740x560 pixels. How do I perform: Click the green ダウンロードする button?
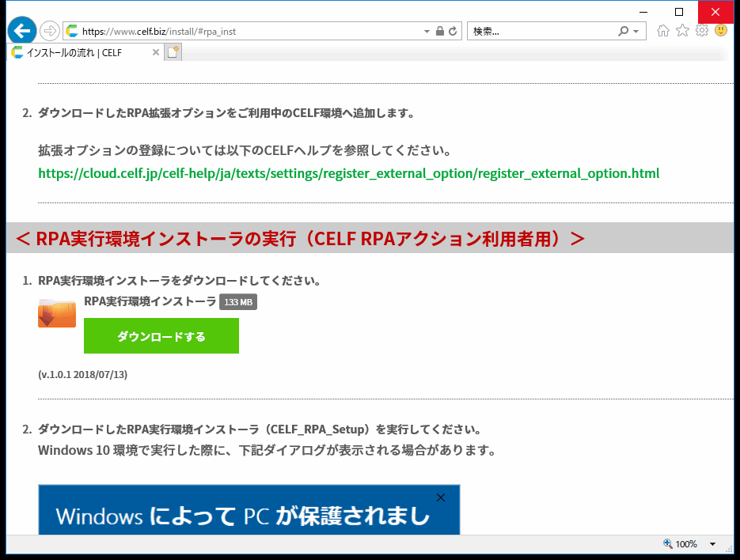click(x=161, y=336)
